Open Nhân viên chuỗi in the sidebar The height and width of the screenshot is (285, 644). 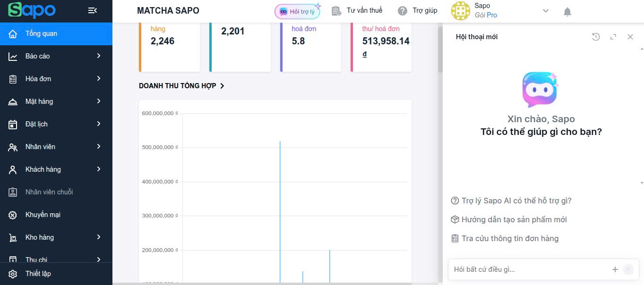coord(56,192)
